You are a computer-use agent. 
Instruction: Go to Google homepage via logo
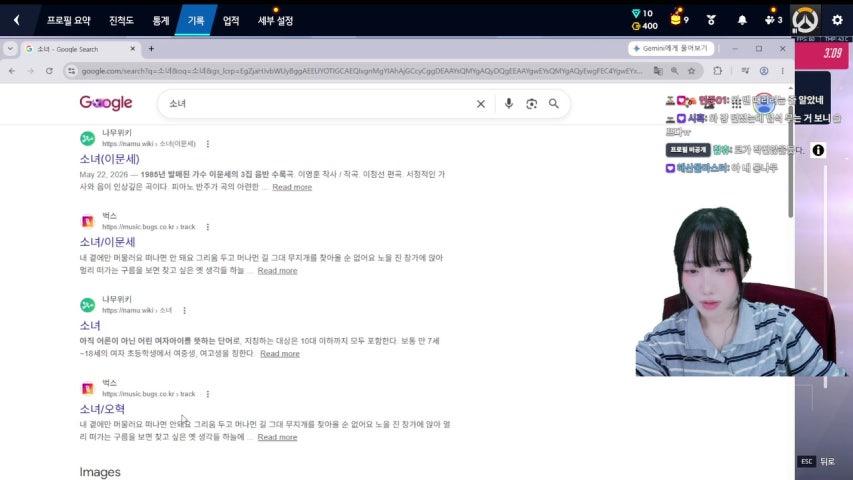pyautogui.click(x=106, y=103)
